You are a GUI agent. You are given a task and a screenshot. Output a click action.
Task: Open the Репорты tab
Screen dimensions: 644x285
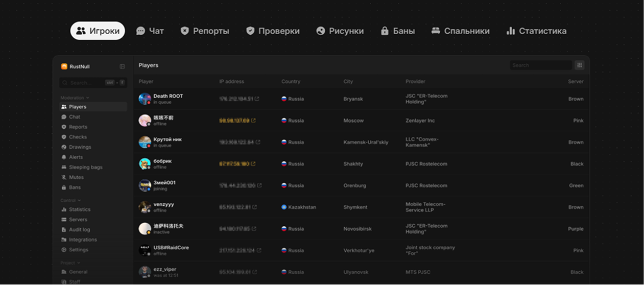(205, 31)
